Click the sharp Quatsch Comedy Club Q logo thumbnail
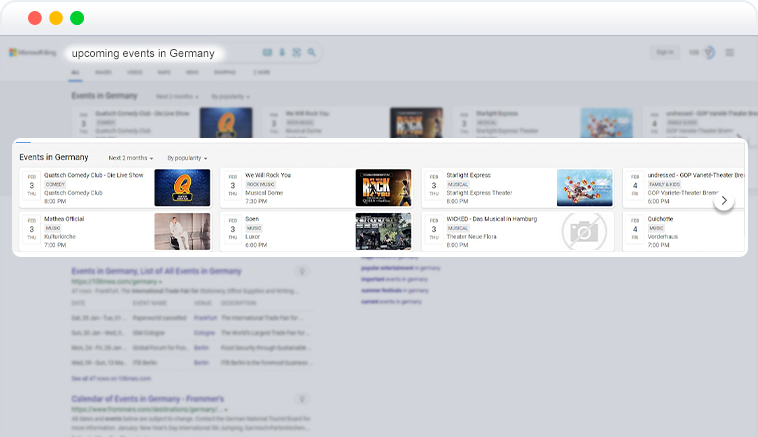Viewport: 758px width, 437px height. [x=182, y=188]
